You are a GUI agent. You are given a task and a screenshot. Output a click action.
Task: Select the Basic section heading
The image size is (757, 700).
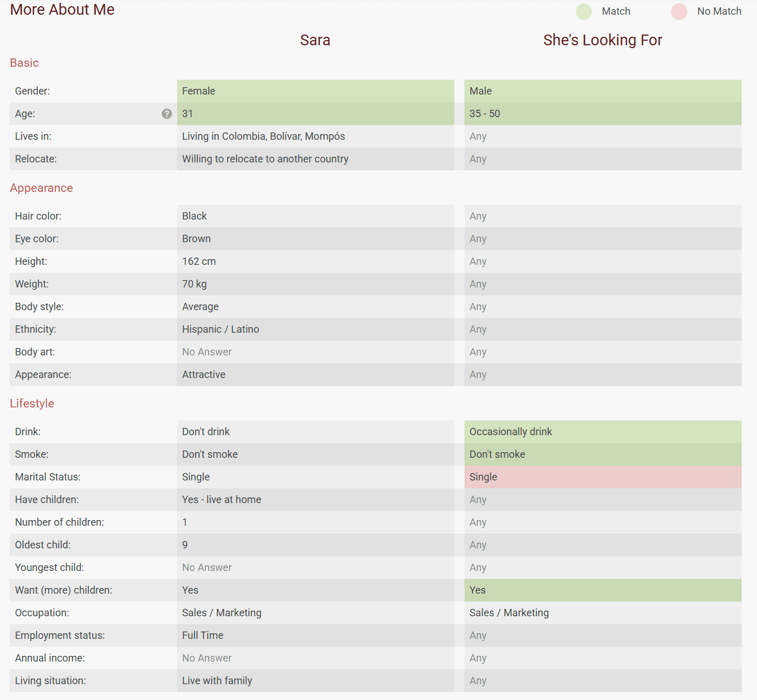click(24, 63)
